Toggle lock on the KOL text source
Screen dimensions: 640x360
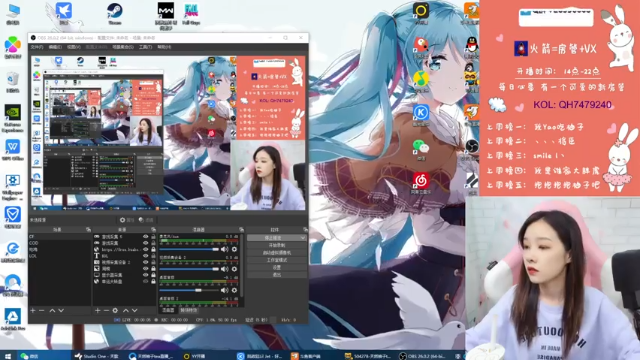point(153,256)
